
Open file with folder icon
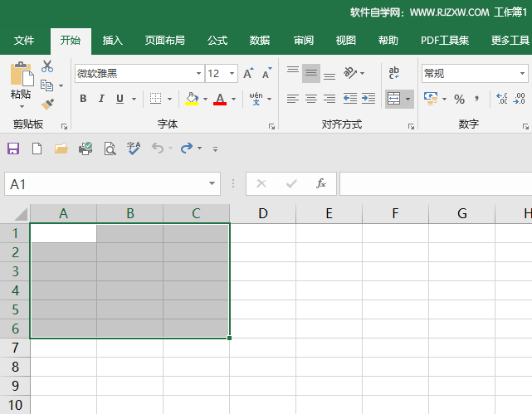(x=61, y=149)
